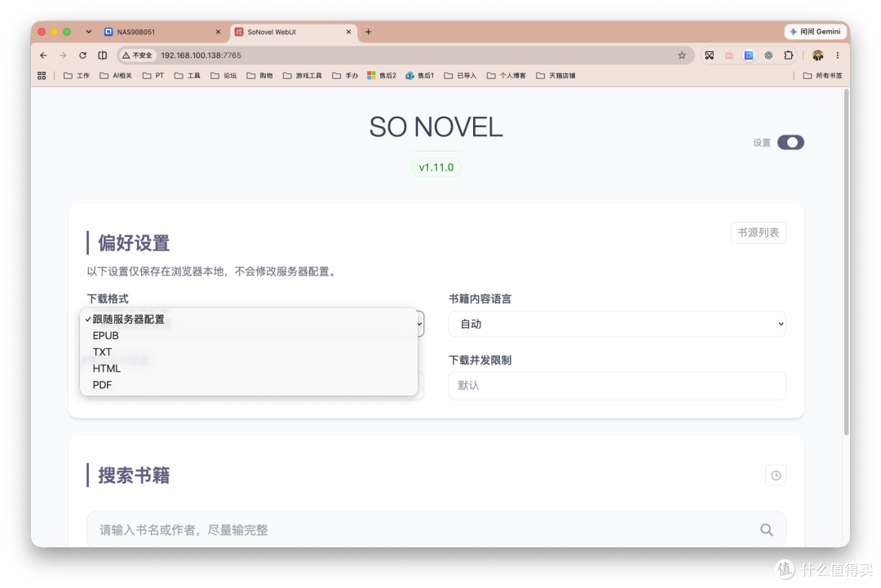Open the Chrome three-dot menu
The width and height of the screenshot is (881, 588).
pos(837,55)
